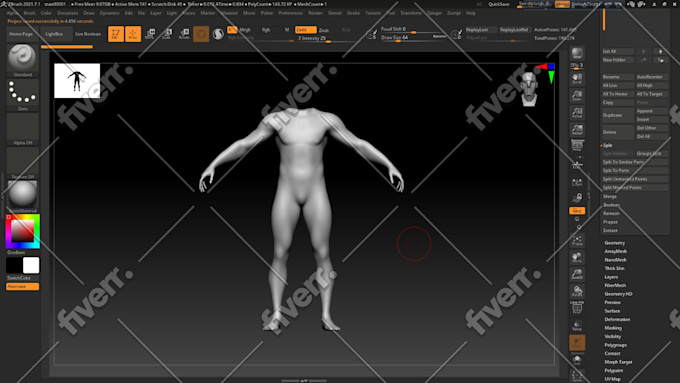Open the Brush menu
680x383 pixels.
(29, 13)
